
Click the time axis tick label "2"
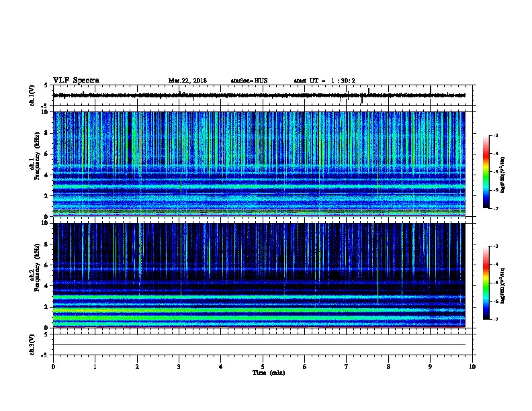coord(137,367)
